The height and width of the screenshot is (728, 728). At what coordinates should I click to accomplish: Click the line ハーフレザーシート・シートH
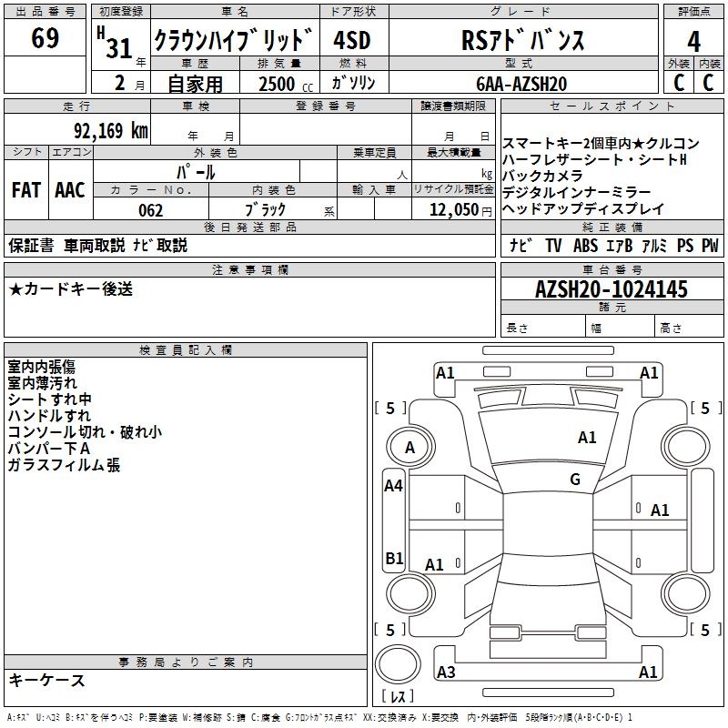tap(594, 160)
